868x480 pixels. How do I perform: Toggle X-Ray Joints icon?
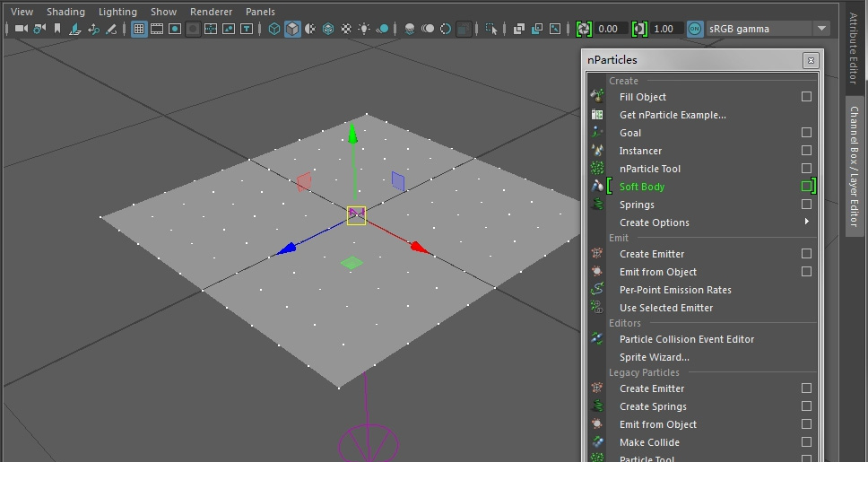555,29
